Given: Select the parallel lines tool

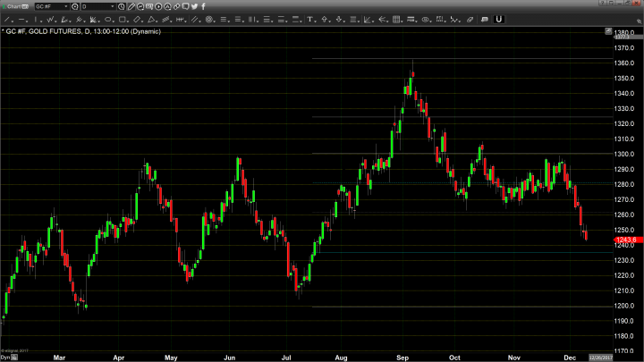Looking at the screenshot, I should coord(196,20).
